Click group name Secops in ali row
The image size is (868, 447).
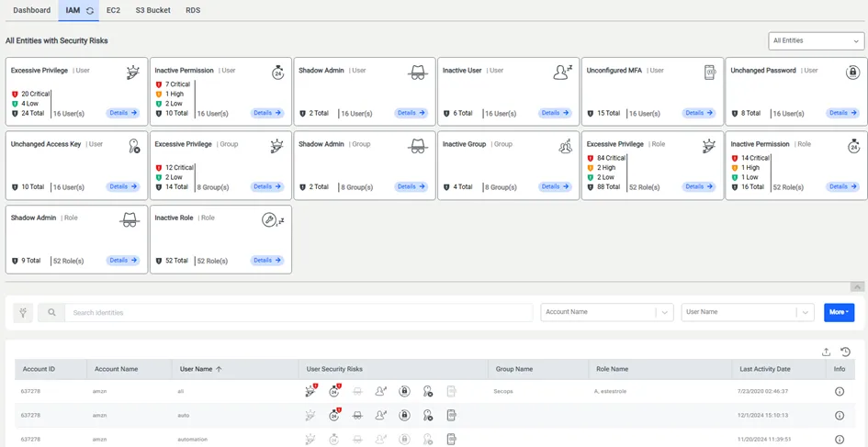[503, 391]
